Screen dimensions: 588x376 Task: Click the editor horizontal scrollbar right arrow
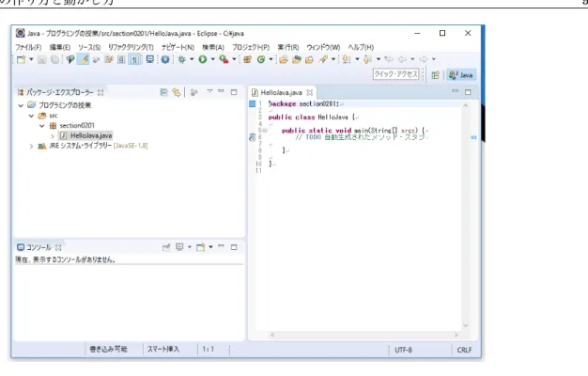click(456, 335)
